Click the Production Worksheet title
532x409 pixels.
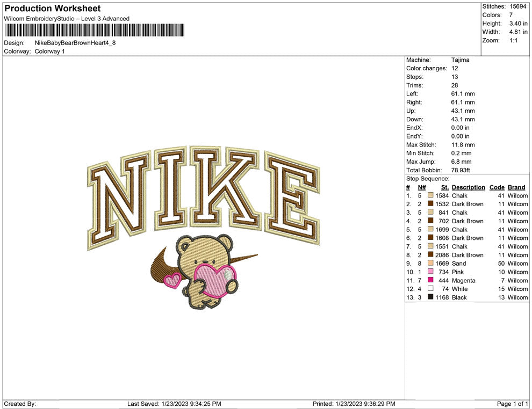point(53,9)
